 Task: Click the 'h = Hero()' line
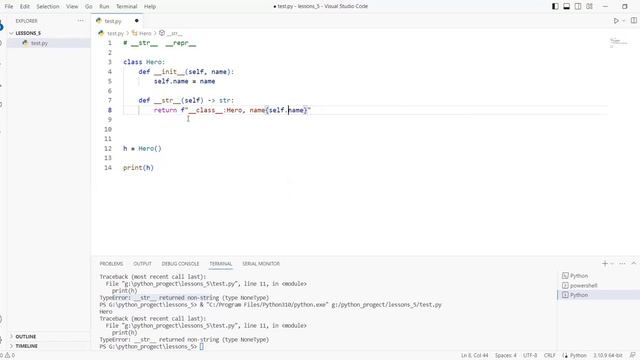142,149
